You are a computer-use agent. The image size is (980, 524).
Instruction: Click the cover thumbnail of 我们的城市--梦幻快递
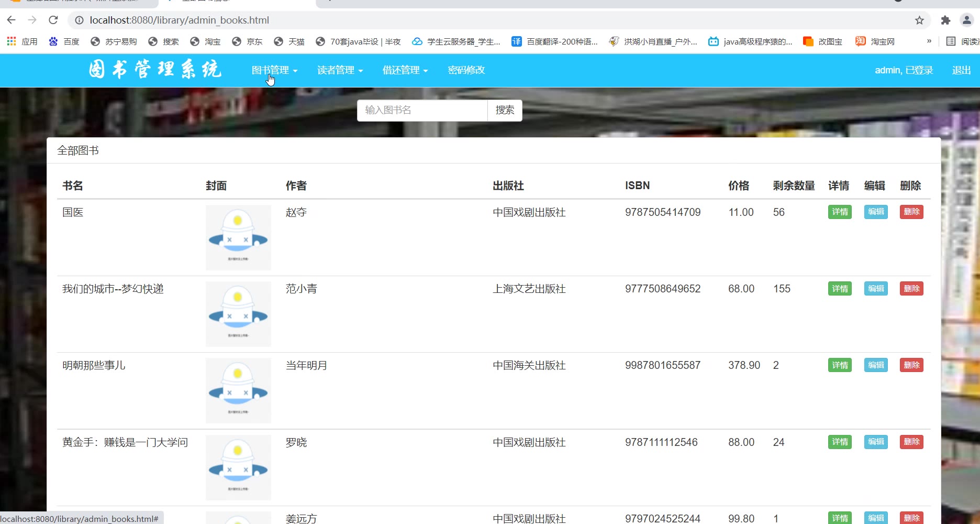238,314
